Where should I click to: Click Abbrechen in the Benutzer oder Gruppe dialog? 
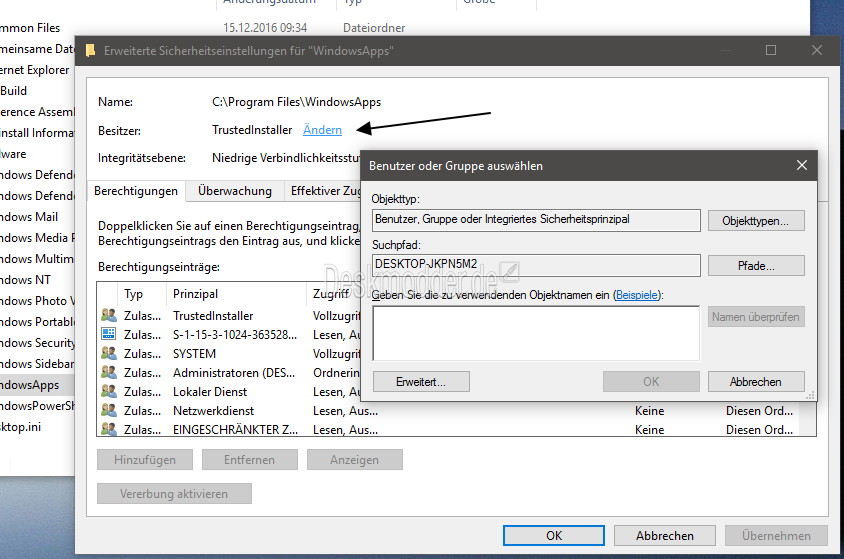click(x=756, y=381)
